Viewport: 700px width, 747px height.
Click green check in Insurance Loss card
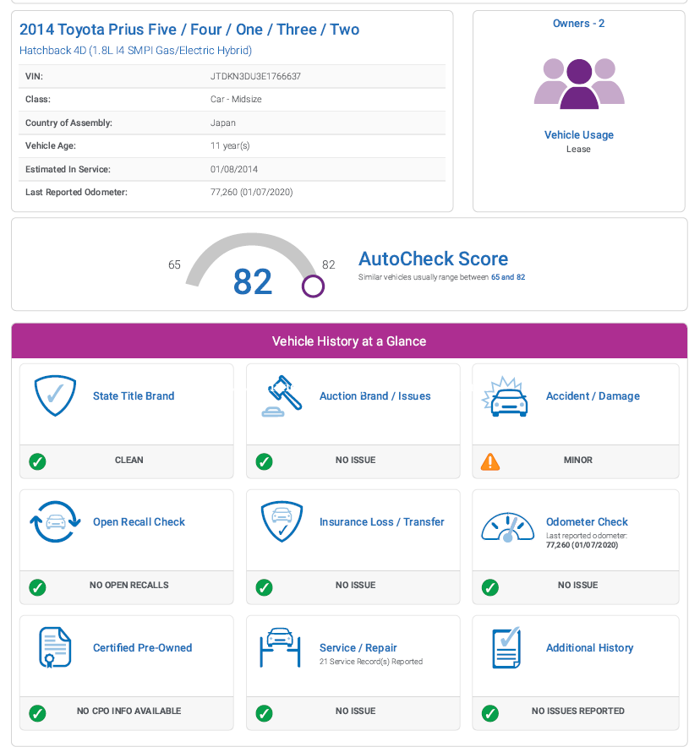264,587
